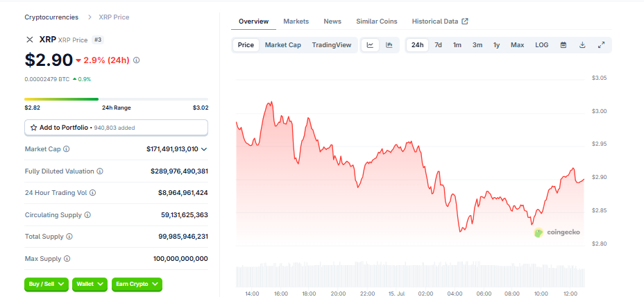The height and width of the screenshot is (297, 644).
Task: Click the Total Supply info icon
Action: (69, 237)
